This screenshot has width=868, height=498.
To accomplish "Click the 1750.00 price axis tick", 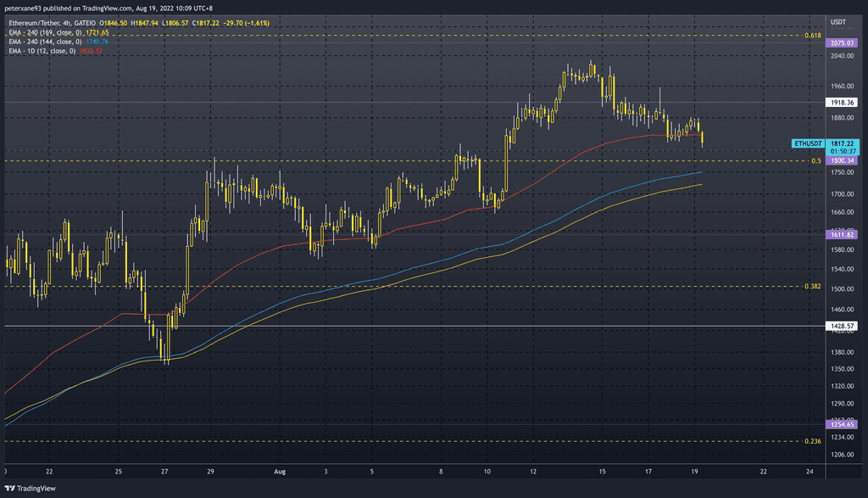I will click(843, 172).
